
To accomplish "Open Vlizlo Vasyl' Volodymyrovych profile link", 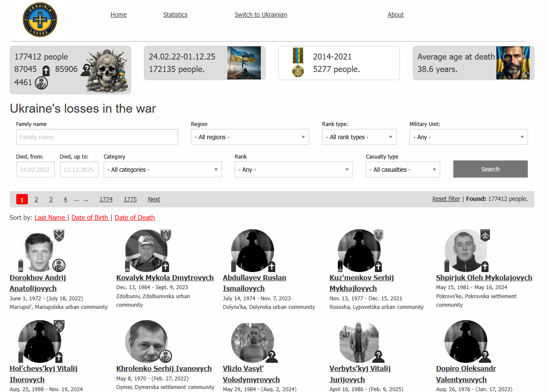I will (x=251, y=374).
